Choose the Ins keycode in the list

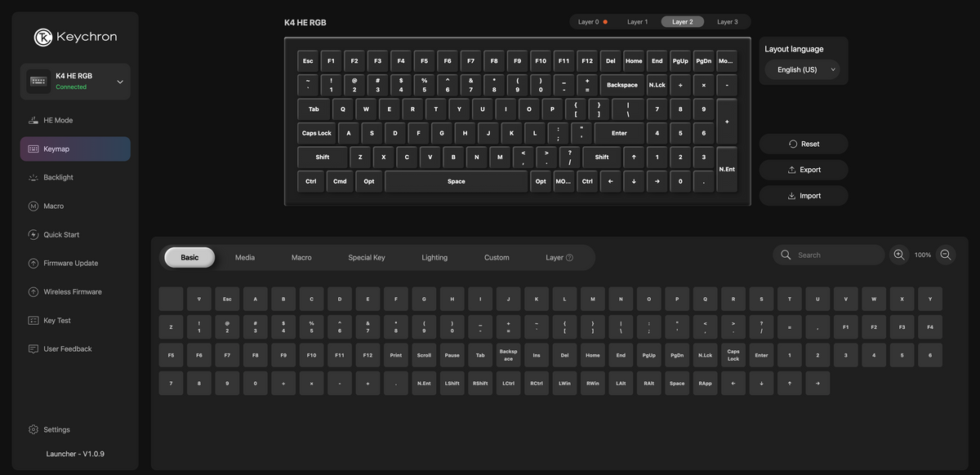537,355
